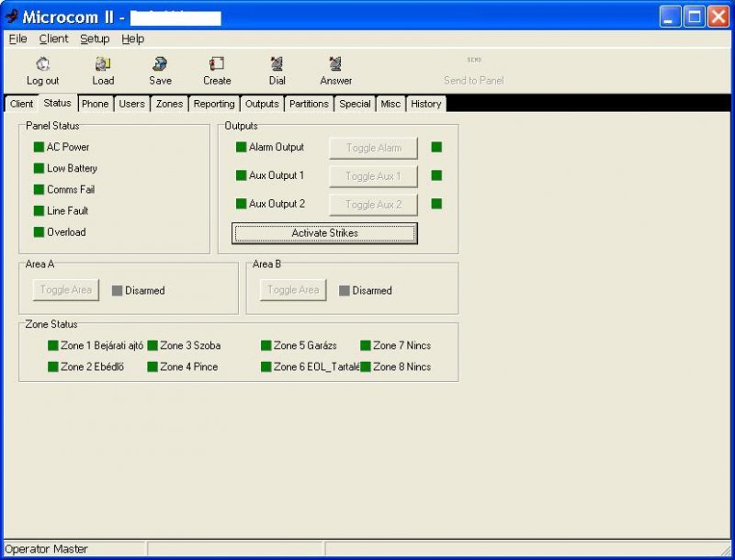Screen dimensions: 735x560
Task: Click the Aux Output 2 indicator square
Action: click(x=241, y=204)
